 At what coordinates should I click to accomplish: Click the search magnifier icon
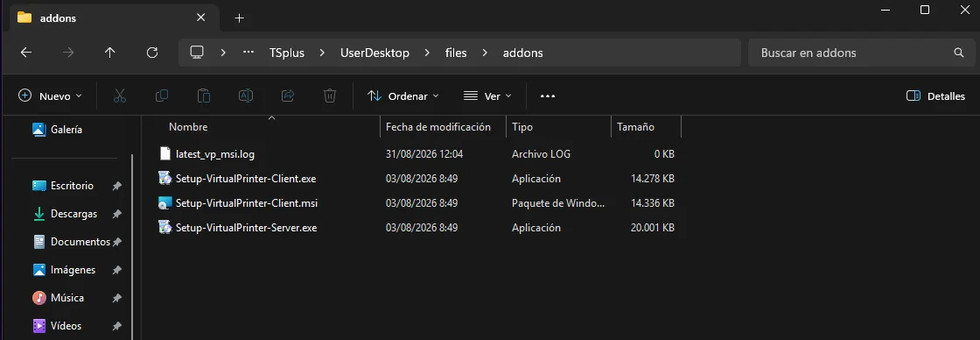pyautogui.click(x=959, y=53)
